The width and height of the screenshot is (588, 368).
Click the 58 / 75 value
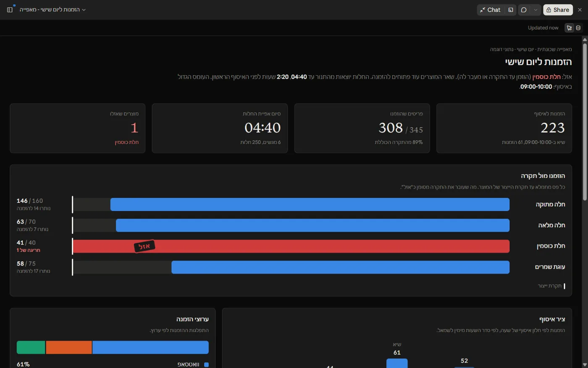[x=26, y=264]
